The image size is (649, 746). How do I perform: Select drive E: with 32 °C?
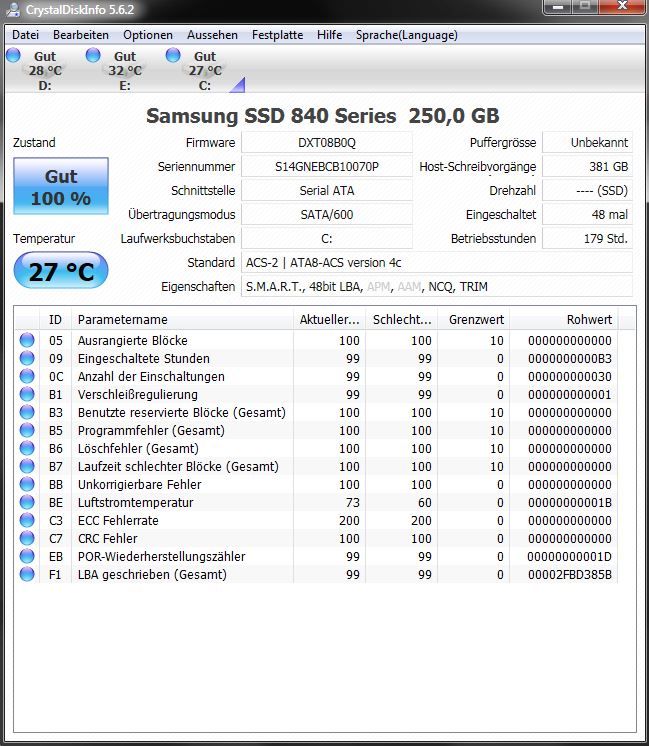point(125,70)
